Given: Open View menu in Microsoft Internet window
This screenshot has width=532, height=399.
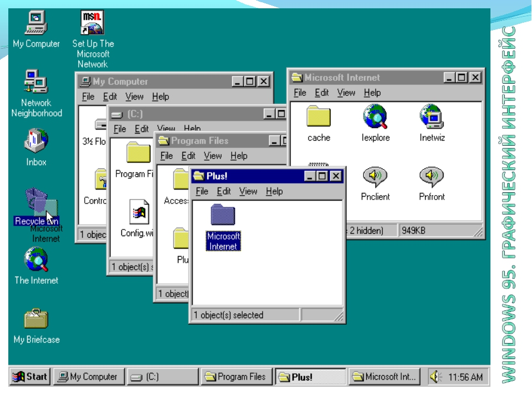Looking at the screenshot, I should point(346,93).
